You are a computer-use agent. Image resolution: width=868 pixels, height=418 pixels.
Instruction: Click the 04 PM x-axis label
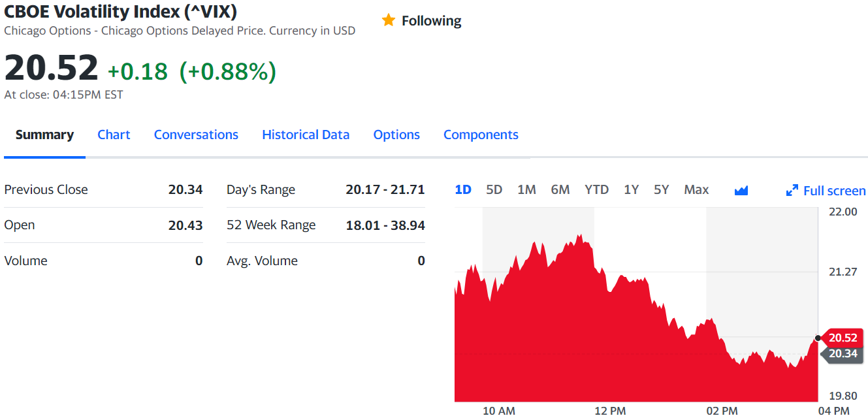coord(833,411)
